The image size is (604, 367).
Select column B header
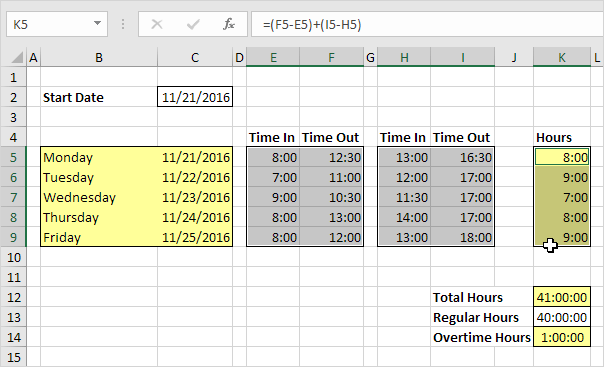point(99,58)
